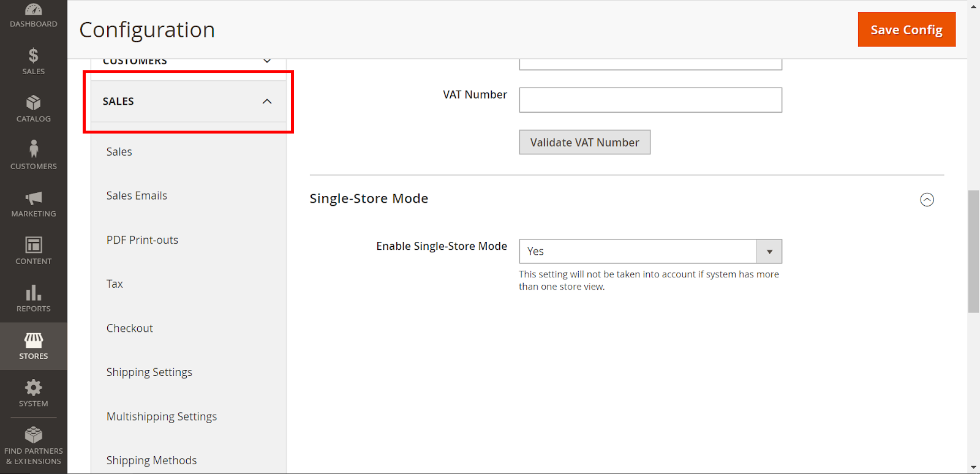Select Sales Emails settings tab
980x474 pixels.
(x=137, y=196)
